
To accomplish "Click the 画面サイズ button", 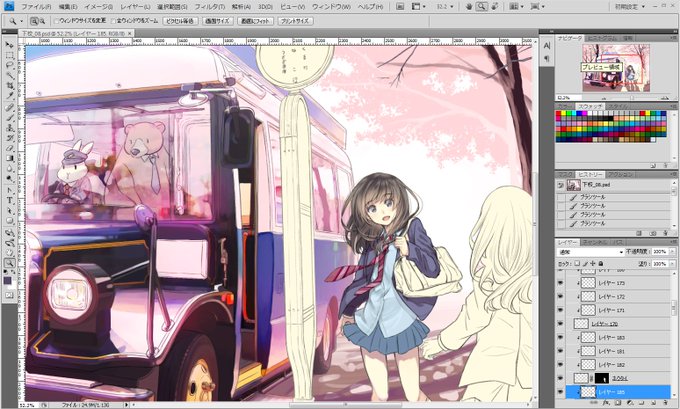I will pyautogui.click(x=217, y=21).
